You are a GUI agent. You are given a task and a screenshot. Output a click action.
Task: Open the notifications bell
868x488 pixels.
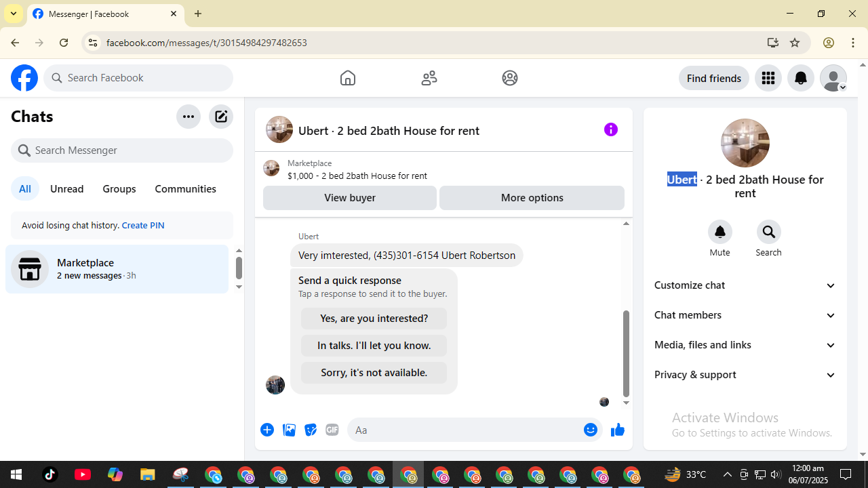[x=801, y=78]
